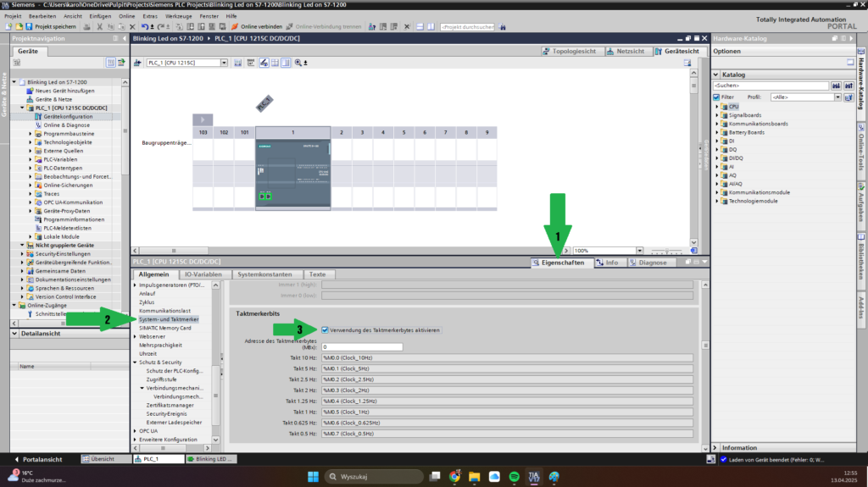Open File Explorer from Windows taskbar

[475, 477]
